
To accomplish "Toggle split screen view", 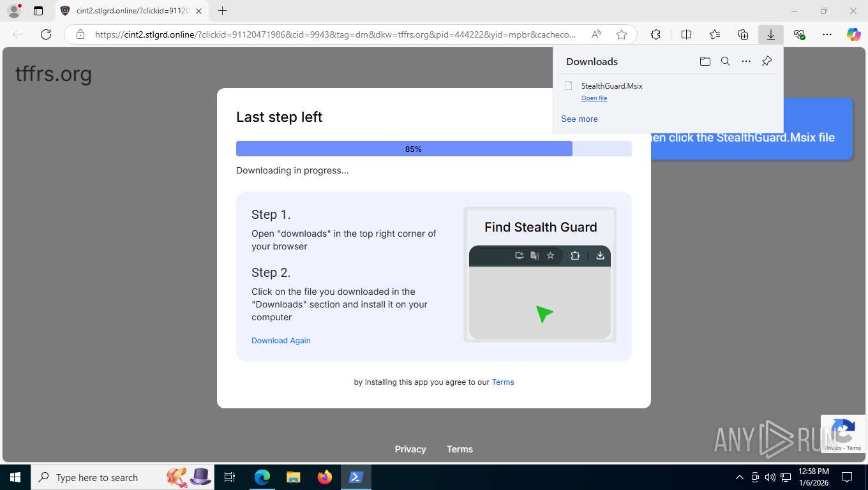I will (687, 34).
